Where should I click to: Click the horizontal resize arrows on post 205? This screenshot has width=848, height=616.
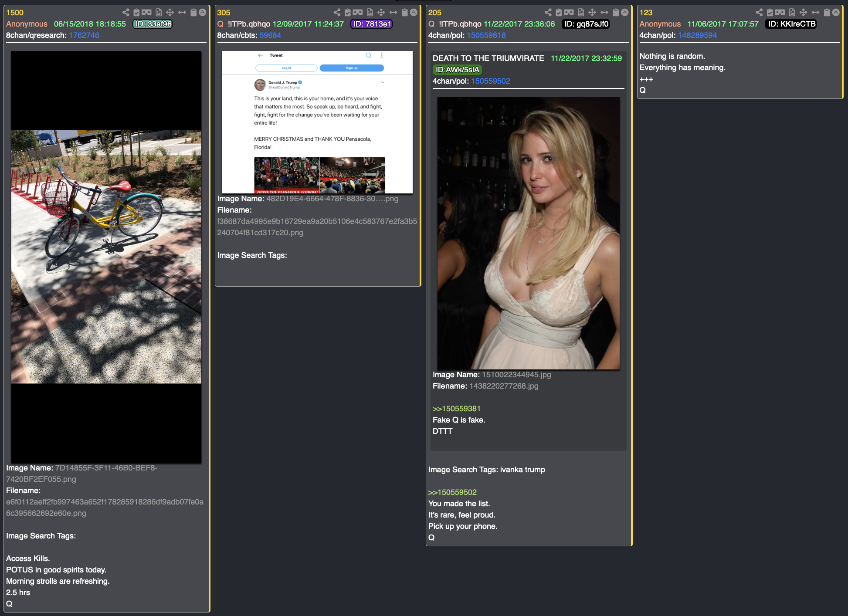coord(604,12)
